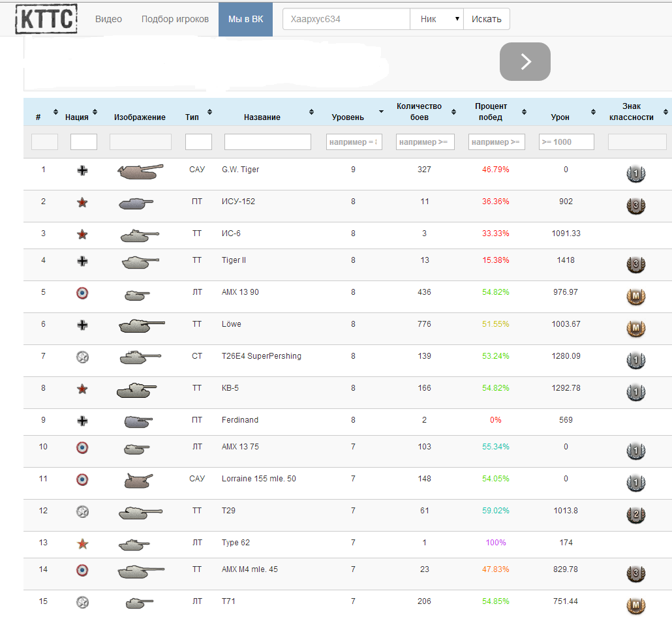The width and height of the screenshot is (672, 619).
Task: Open the Подбор игроков menu item
Action: tap(175, 19)
